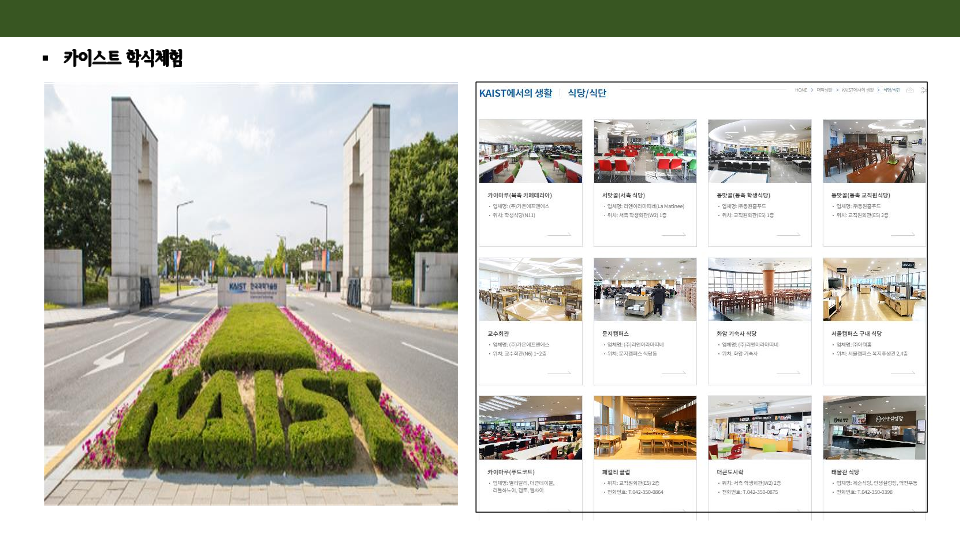Viewport: 960px width, 540px height.
Task: Click the '화암 기숙사 식당' card title
Action: (x=737, y=334)
